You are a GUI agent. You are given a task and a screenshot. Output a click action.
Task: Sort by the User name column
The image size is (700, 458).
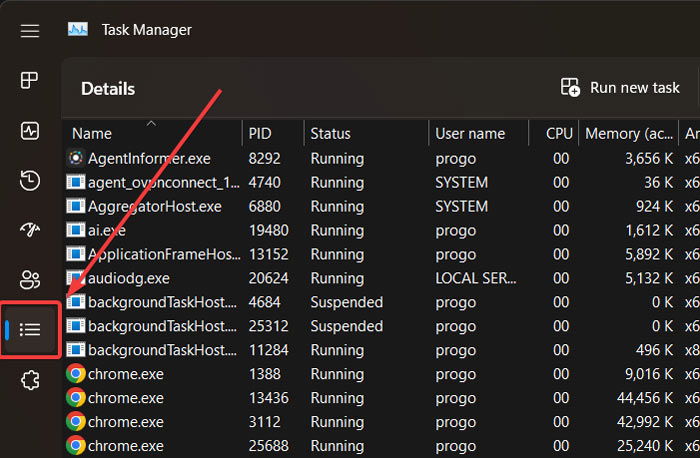(x=470, y=134)
